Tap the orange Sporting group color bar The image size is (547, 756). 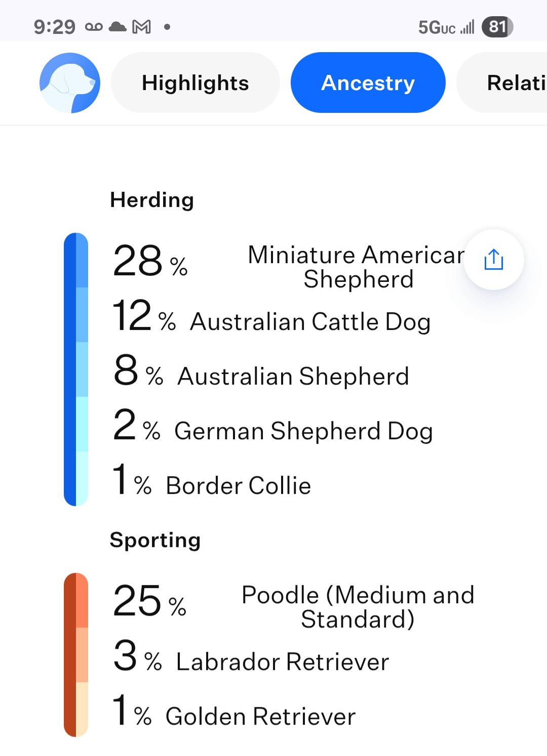[x=76, y=655]
